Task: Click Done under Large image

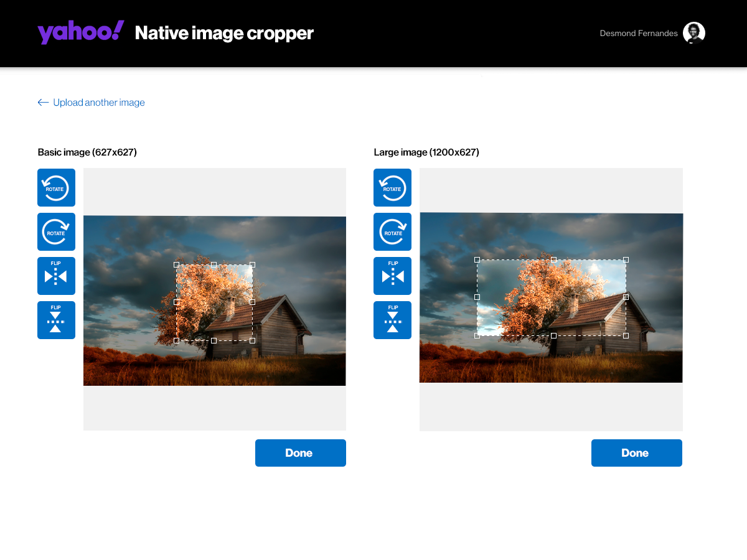Action: [x=637, y=453]
